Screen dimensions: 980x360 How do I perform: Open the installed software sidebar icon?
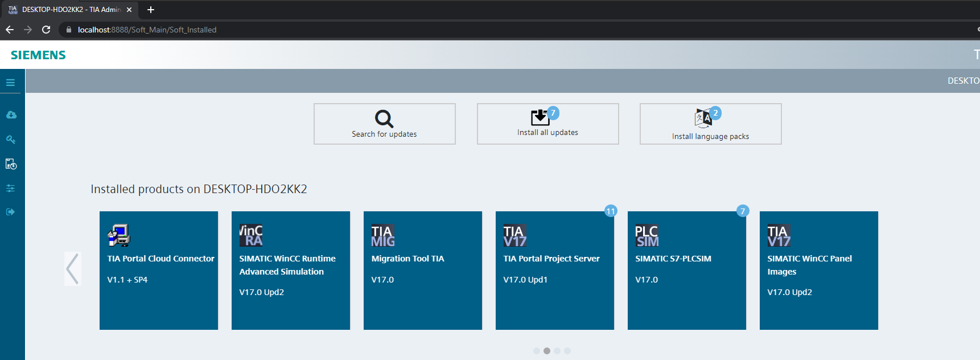(x=11, y=164)
